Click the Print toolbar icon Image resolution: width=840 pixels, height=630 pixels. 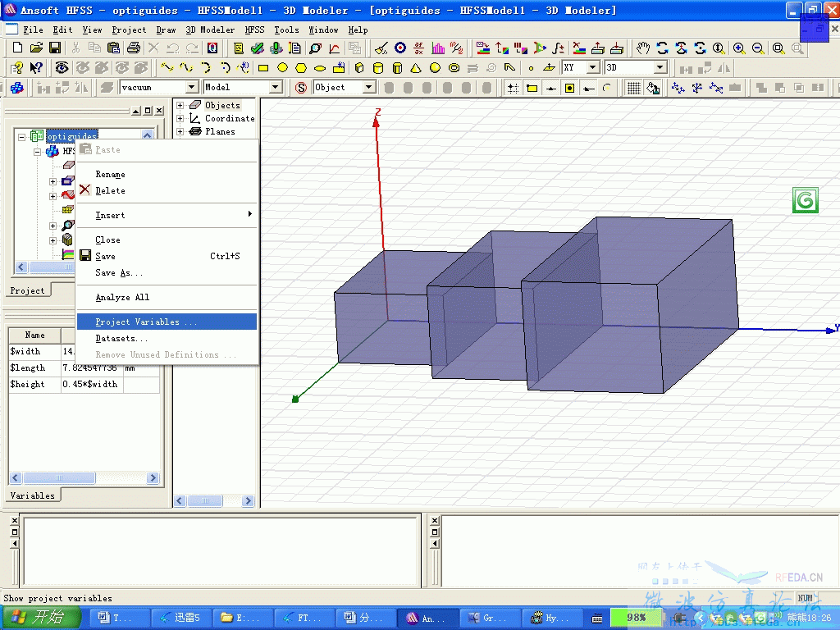[134, 48]
